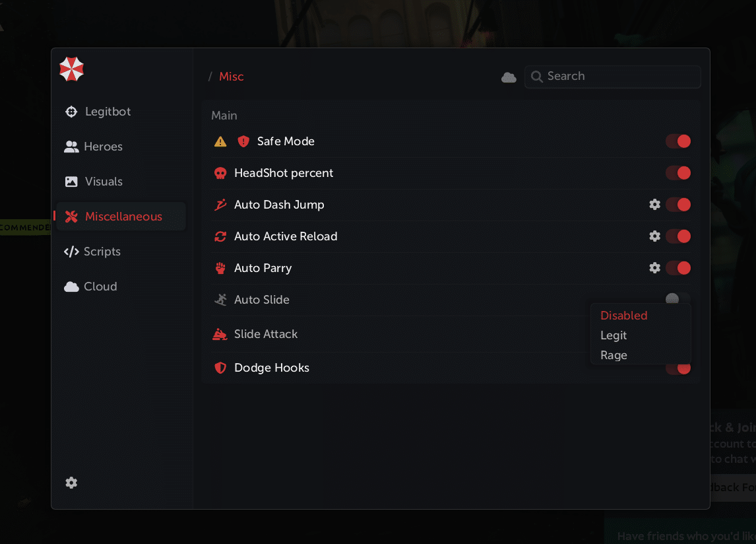Viewport: 756px width, 544px height.
Task: Open Auto Dash Jump gear settings
Action: pos(654,205)
